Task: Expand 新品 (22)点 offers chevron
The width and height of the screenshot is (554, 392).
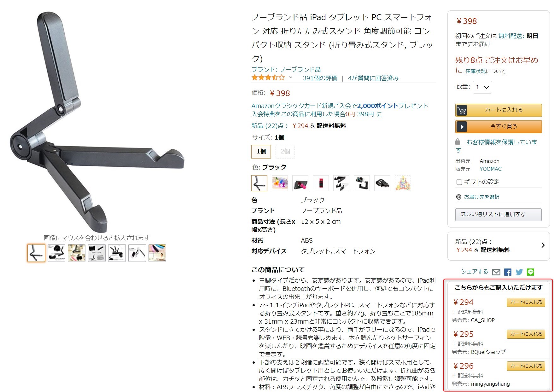Action: [x=543, y=245]
